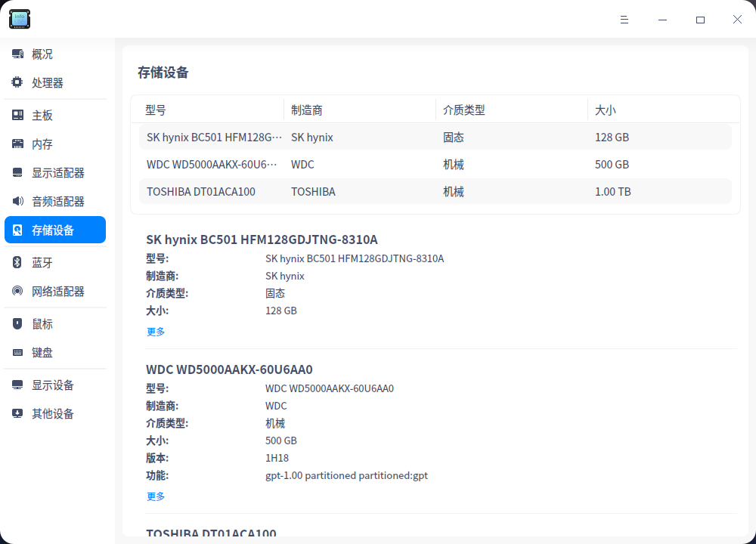Open the 其他设备 other devices page
756x544 pixels.
tap(50, 413)
